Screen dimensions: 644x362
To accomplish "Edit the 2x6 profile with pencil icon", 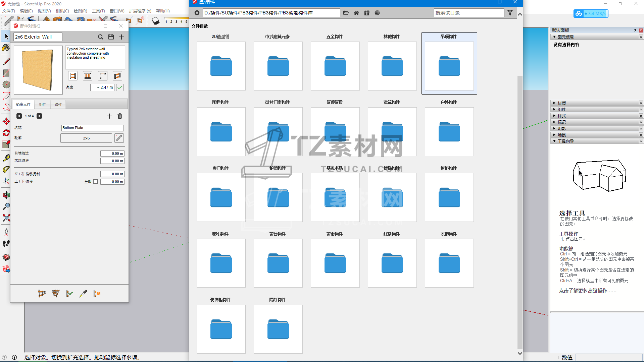I will point(119,138).
